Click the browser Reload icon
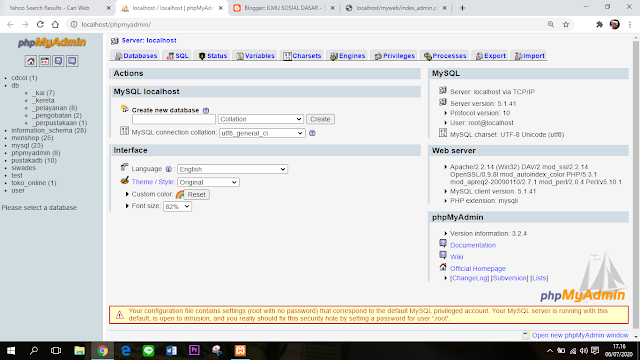 (40, 24)
